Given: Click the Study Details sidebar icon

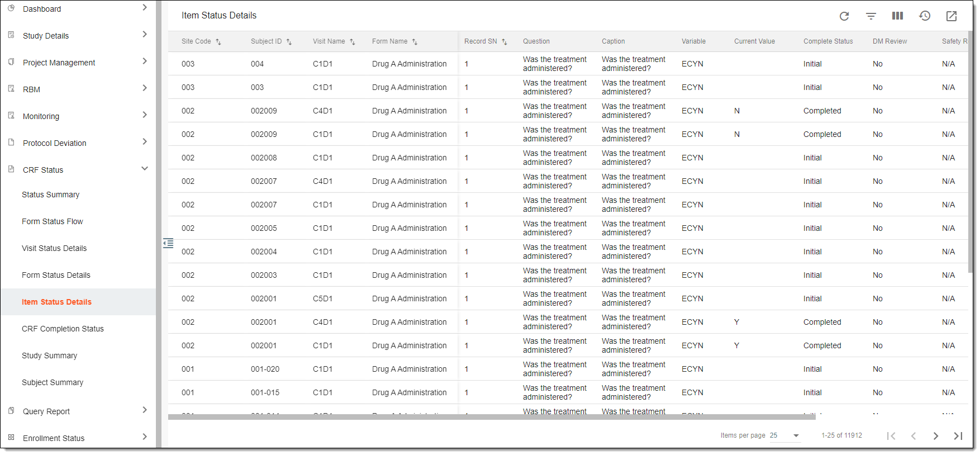Looking at the screenshot, I should [x=11, y=35].
